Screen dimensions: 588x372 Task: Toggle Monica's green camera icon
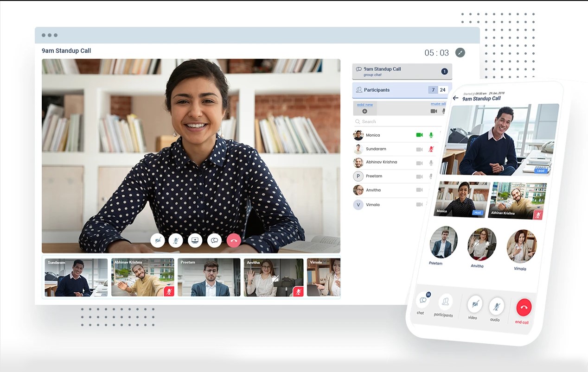click(x=419, y=135)
